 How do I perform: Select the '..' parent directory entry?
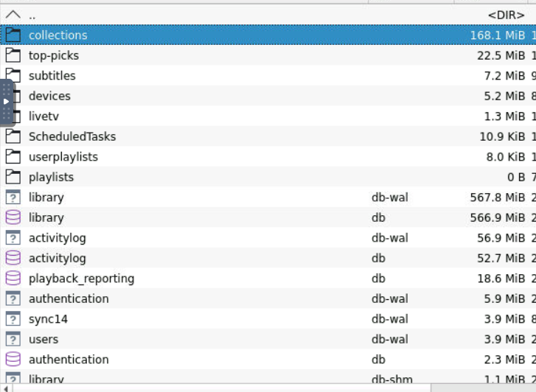pos(32,15)
